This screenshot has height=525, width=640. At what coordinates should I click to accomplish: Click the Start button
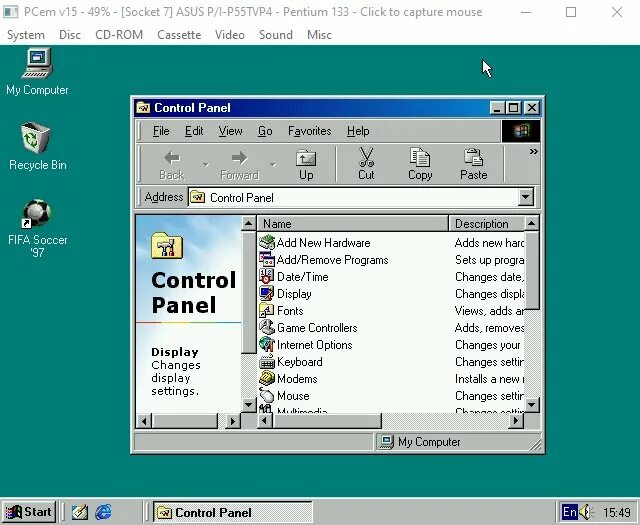point(29,512)
